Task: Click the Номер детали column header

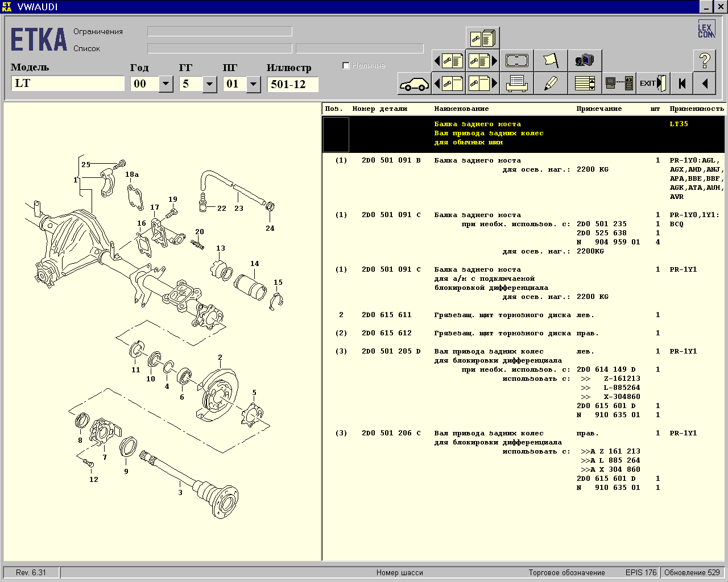Action: [x=379, y=109]
